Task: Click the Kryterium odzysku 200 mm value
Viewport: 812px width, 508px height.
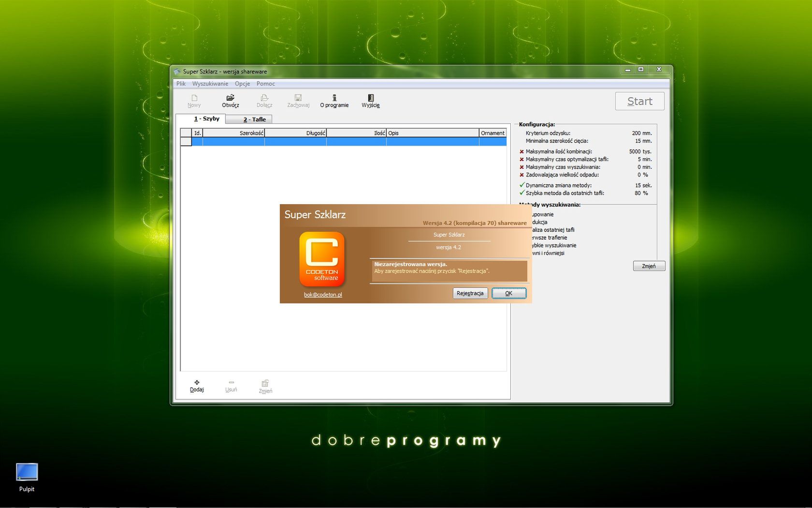Action: [x=641, y=133]
